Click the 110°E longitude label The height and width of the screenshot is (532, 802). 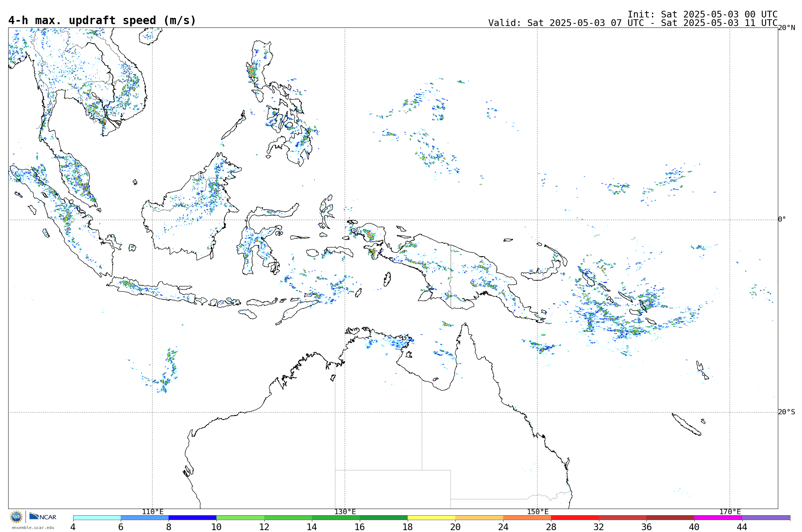[153, 512]
